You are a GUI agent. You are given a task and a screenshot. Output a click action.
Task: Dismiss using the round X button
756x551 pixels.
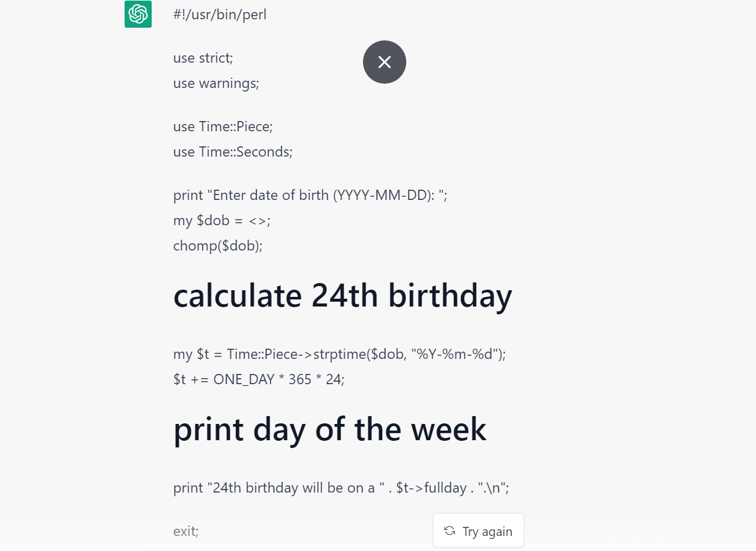(x=385, y=62)
